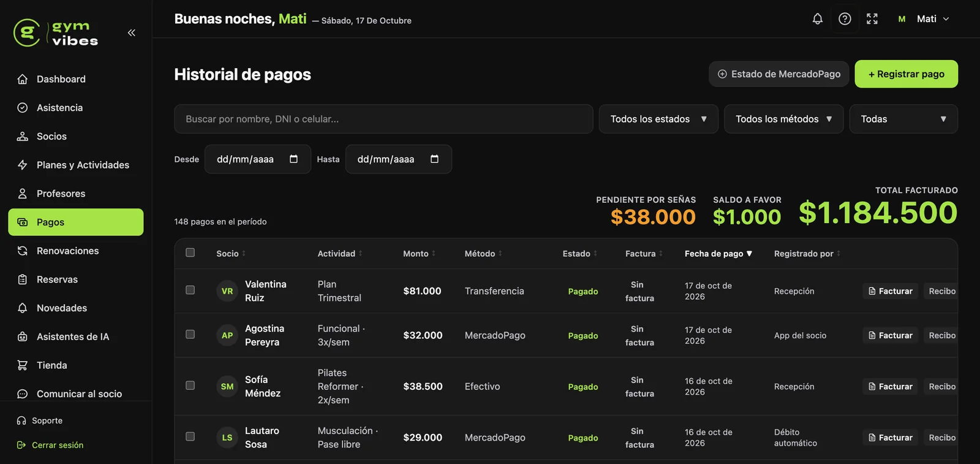Click the Desde date input field

[x=258, y=159]
